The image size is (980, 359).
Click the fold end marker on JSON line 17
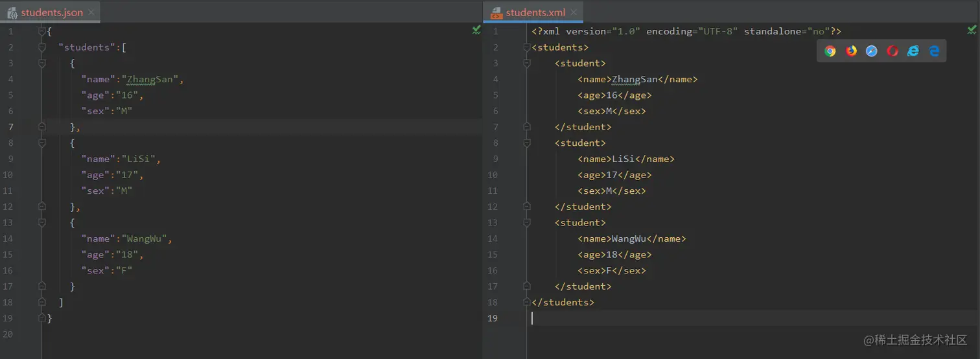pyautogui.click(x=42, y=286)
